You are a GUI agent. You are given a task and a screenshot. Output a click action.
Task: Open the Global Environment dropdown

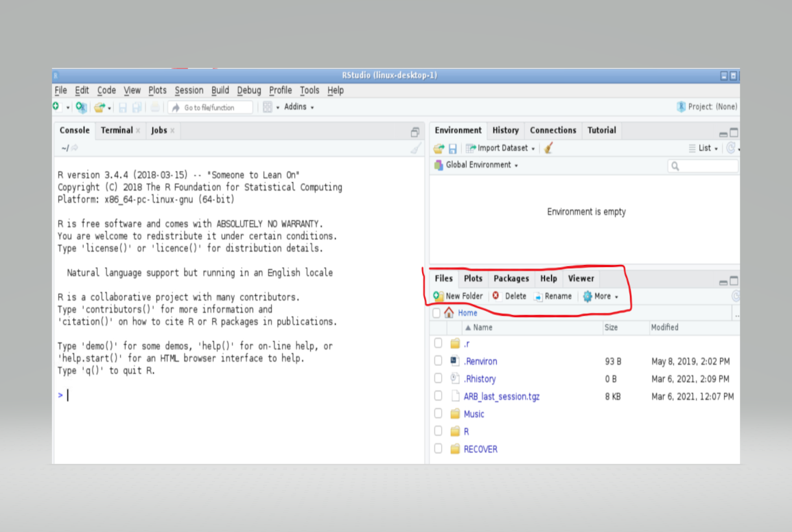476,165
